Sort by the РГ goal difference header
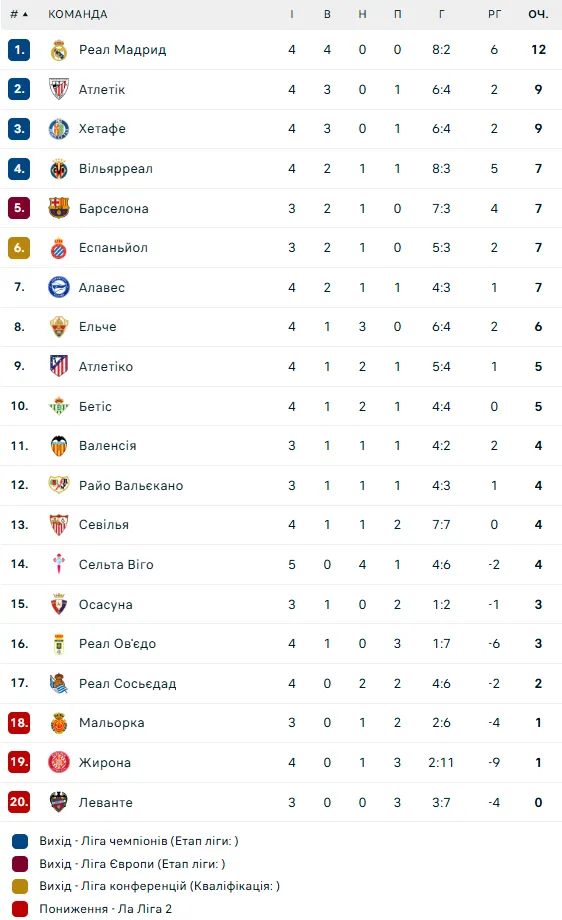 (495, 14)
